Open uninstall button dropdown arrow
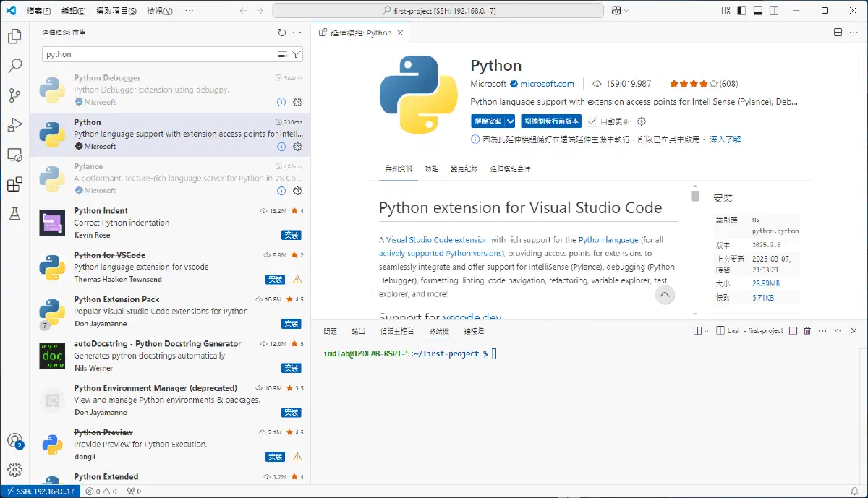The image size is (868, 498). [x=511, y=121]
